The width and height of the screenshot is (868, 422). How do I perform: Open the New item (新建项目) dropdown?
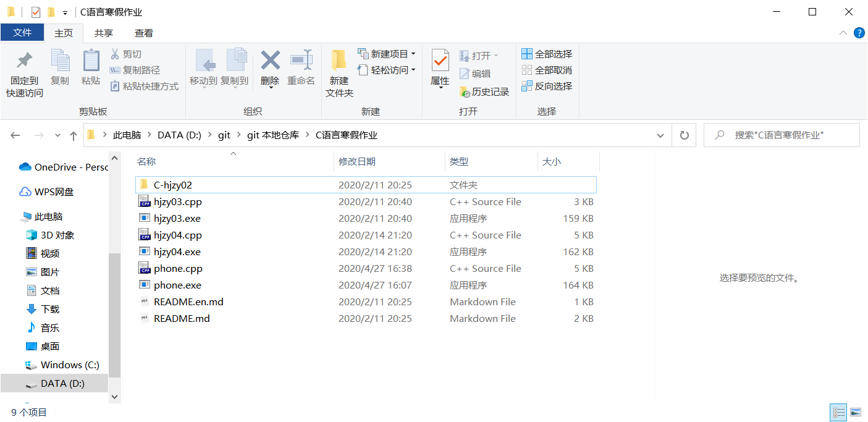[386, 54]
